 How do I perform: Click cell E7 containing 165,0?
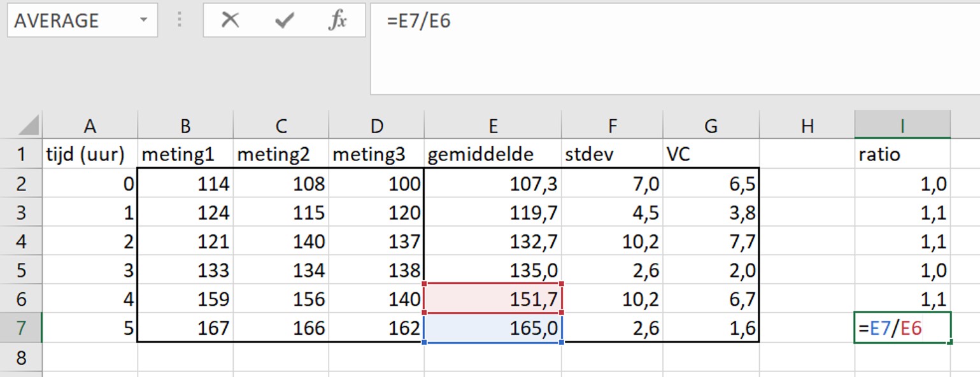pos(492,329)
